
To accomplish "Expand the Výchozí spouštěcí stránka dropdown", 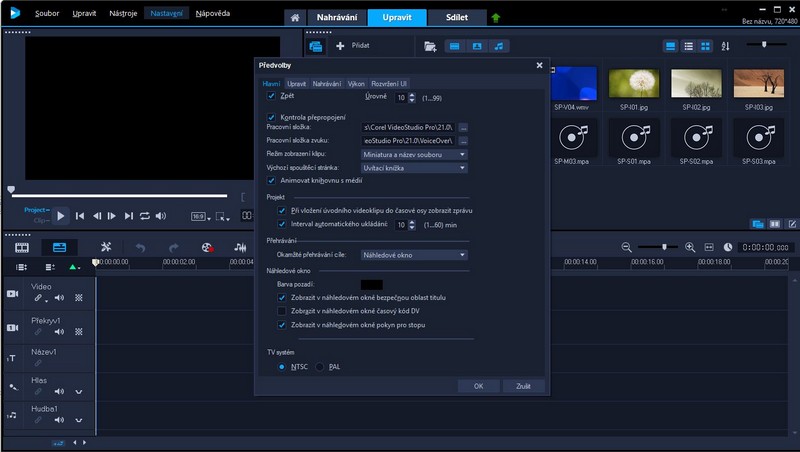I will pyautogui.click(x=414, y=167).
